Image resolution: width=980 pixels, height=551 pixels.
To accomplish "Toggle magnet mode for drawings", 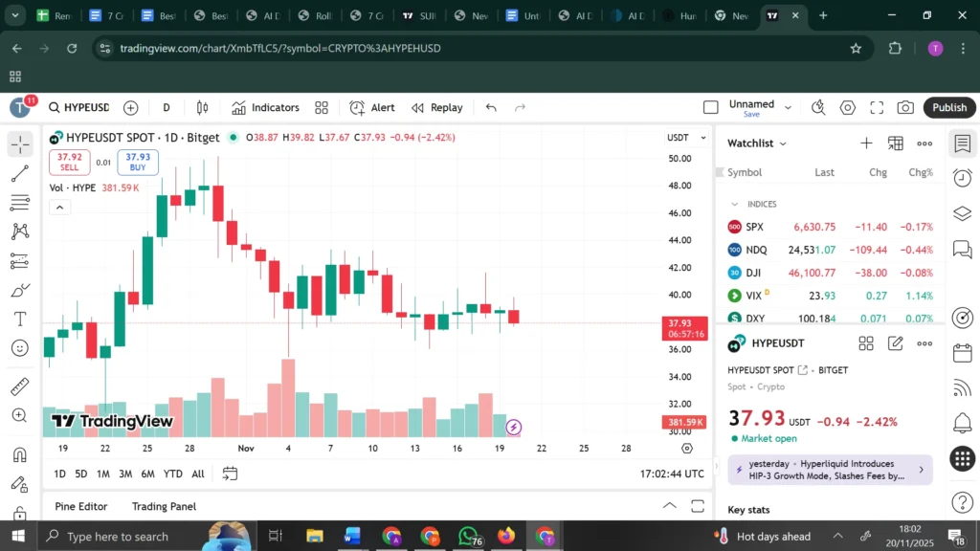I will tap(20, 454).
